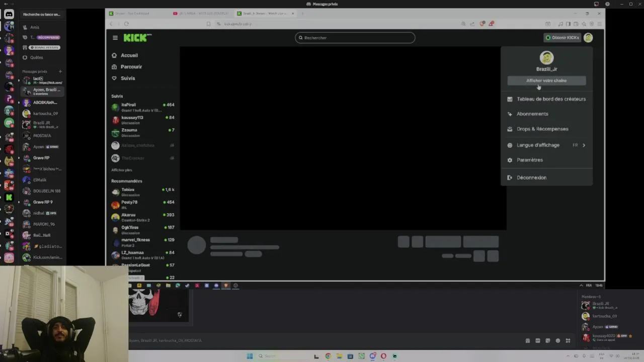Click the bookmark icon in address bar
This screenshot has height=362, width=644.
click(x=208, y=24)
